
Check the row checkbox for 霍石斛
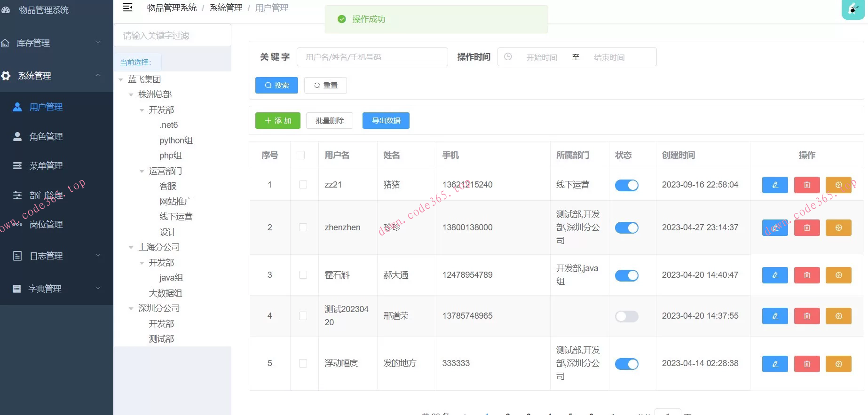coord(303,275)
